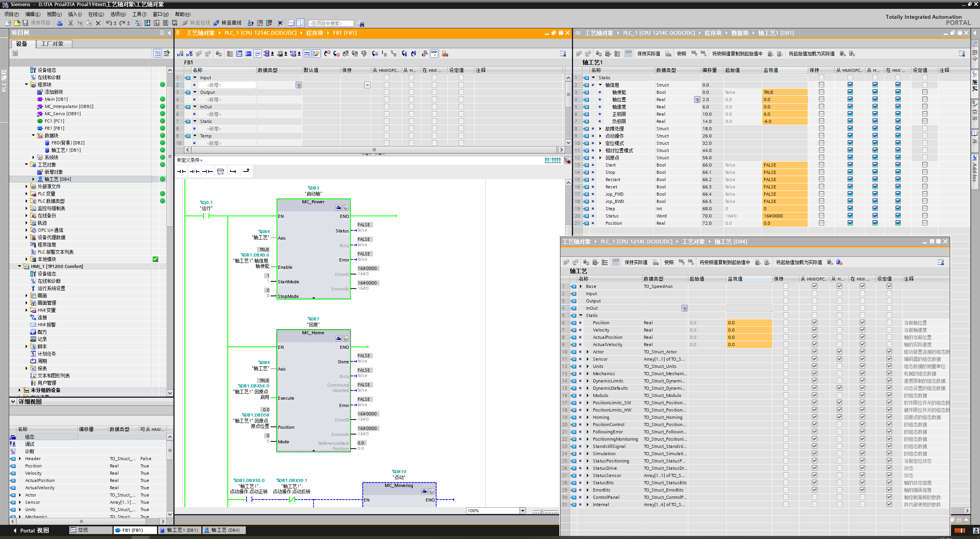Click the Cut scissors icon

(x=70, y=23)
